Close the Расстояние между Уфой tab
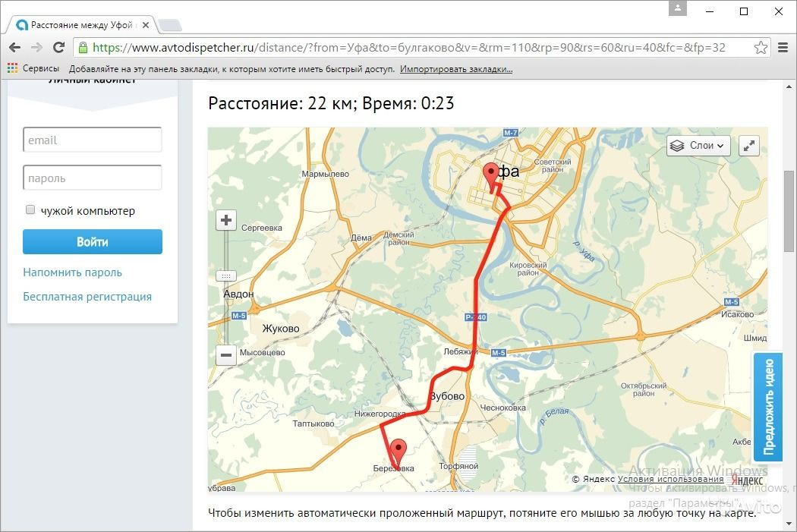 (146, 25)
